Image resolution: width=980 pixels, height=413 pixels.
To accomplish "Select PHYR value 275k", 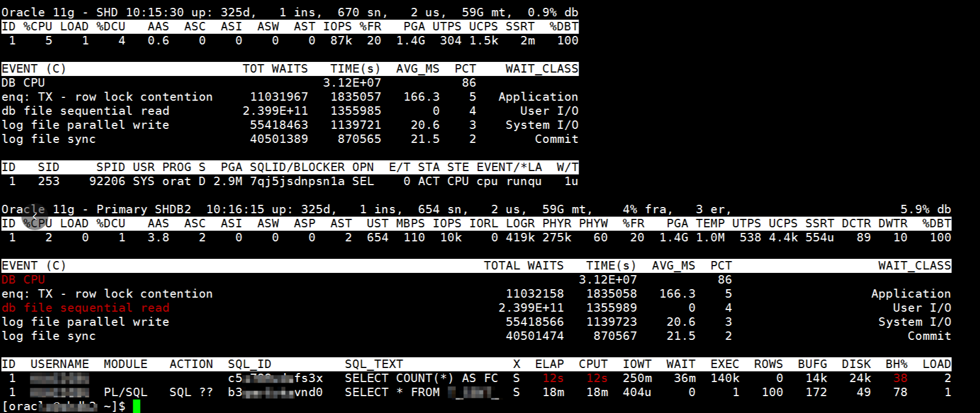I will tap(557, 237).
